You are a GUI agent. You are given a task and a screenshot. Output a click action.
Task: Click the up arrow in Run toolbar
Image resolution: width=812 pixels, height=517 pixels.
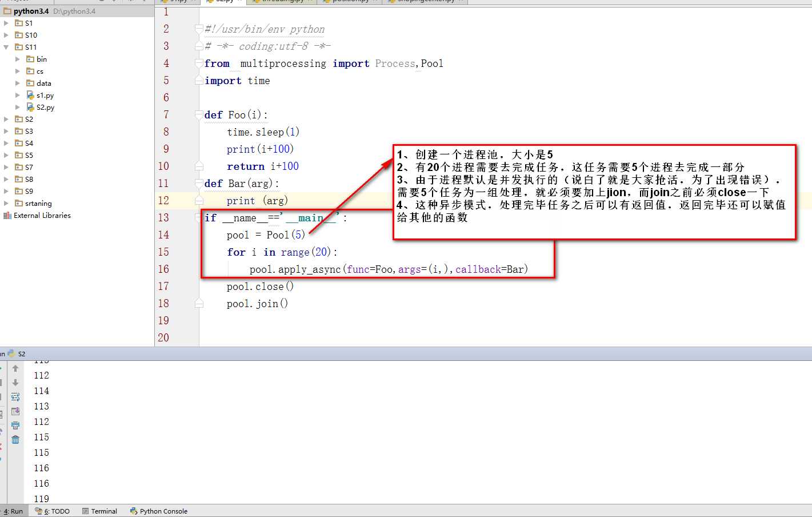pyautogui.click(x=15, y=368)
